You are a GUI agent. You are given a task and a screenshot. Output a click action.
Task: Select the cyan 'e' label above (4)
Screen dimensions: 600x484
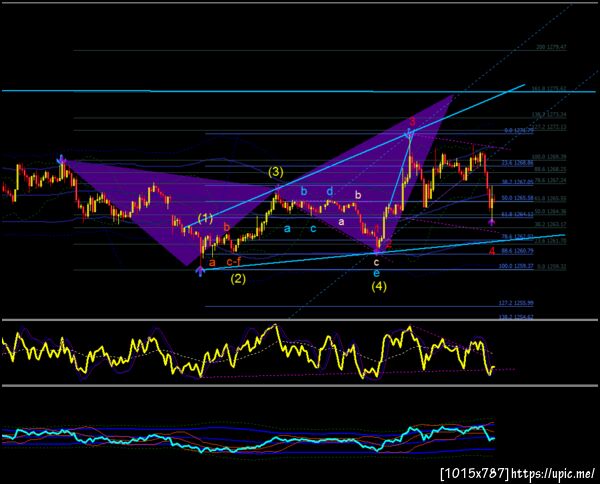point(377,273)
